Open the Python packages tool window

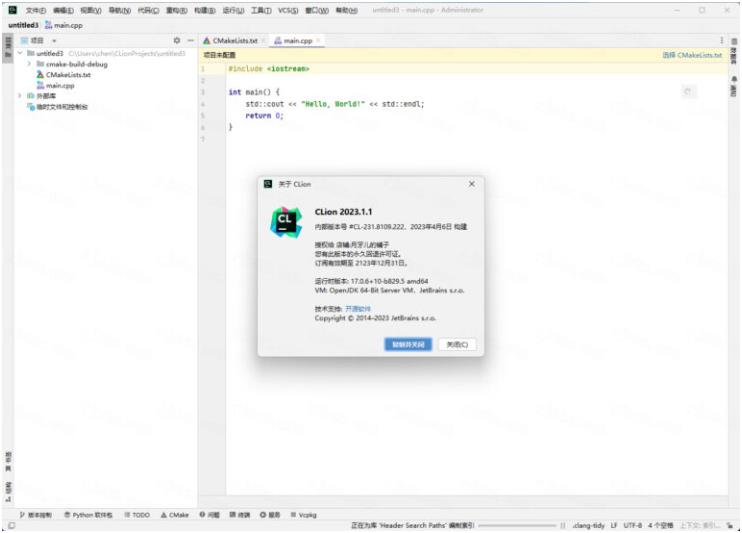pyautogui.click(x=88, y=515)
